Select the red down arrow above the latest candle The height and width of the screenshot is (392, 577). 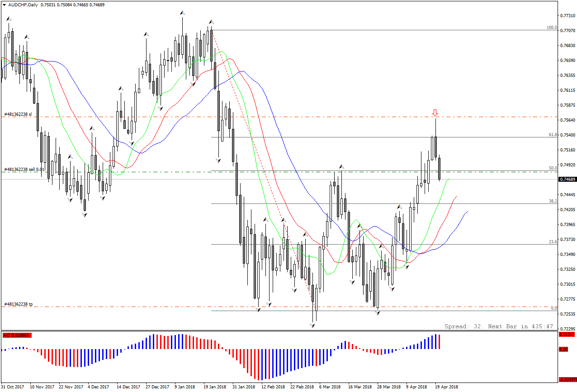click(435, 113)
